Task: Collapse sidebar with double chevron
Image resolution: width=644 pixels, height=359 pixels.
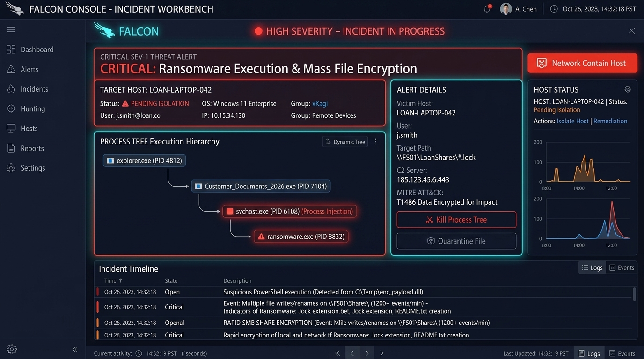Action: (x=74, y=349)
